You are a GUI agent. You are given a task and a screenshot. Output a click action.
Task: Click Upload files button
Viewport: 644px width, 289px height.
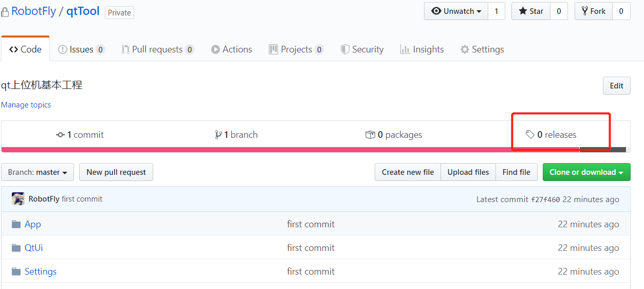pyautogui.click(x=468, y=172)
